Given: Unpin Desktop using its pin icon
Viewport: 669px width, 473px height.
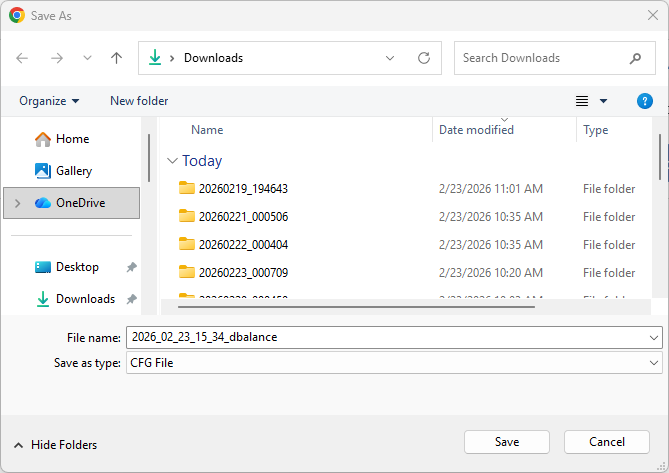Looking at the screenshot, I should coord(131,267).
